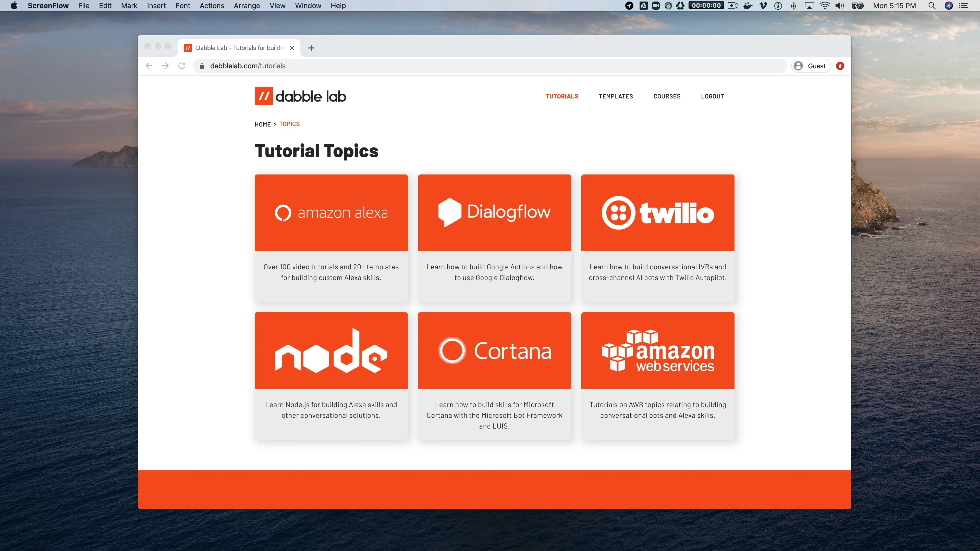This screenshot has width=980, height=551.
Task: Click the ScreenFlow recording timer in menu bar
Action: tap(706, 6)
